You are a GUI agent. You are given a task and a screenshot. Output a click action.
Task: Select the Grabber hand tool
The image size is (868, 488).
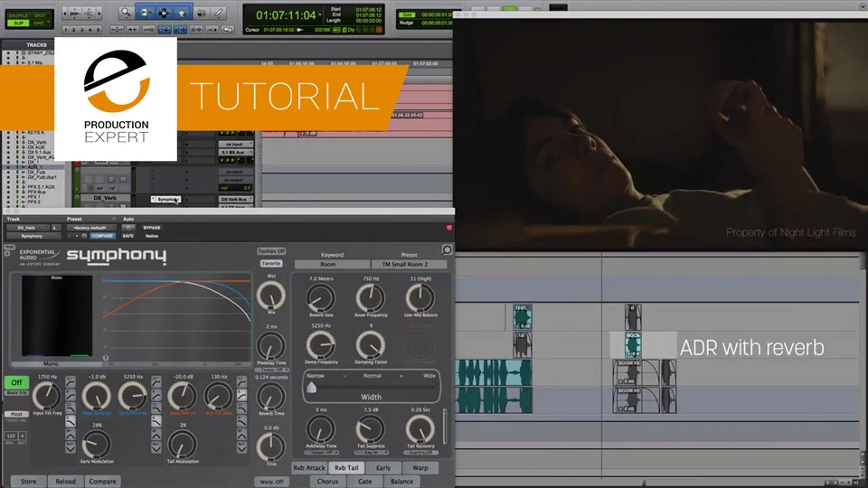click(x=182, y=12)
